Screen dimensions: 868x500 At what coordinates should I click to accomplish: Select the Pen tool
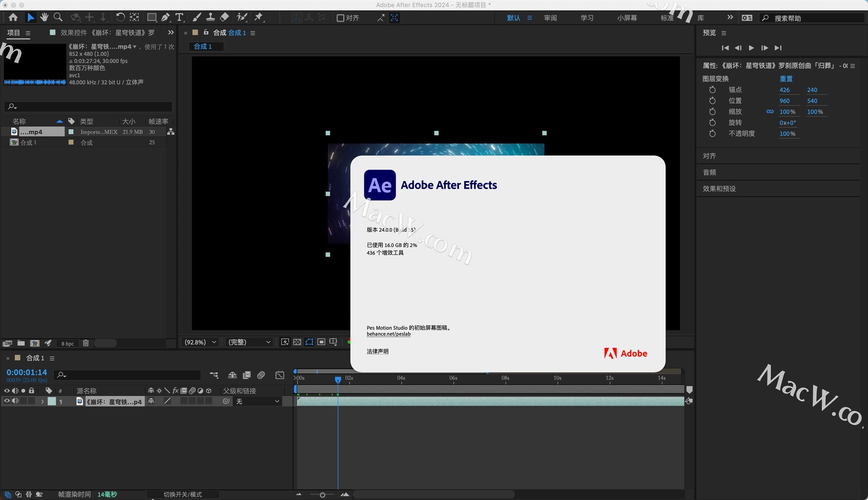(x=165, y=18)
